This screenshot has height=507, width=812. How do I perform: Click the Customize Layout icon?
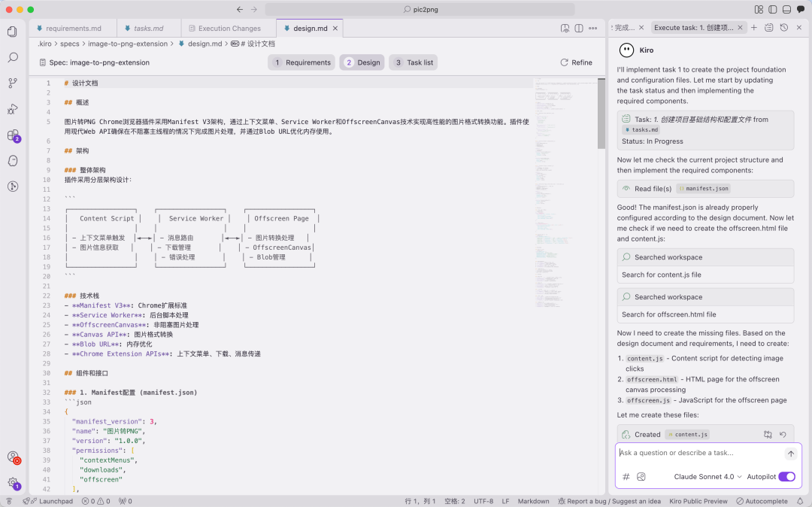pos(759,9)
